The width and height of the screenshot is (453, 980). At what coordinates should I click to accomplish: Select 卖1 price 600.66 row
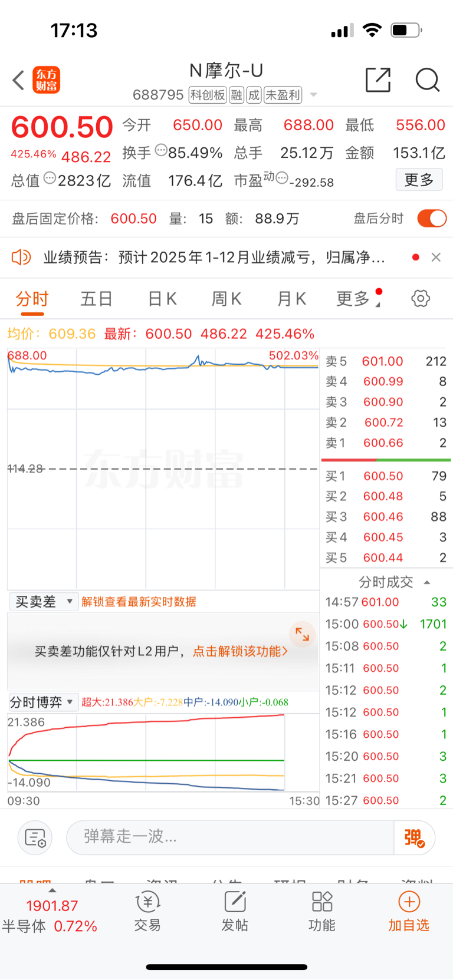point(386,443)
